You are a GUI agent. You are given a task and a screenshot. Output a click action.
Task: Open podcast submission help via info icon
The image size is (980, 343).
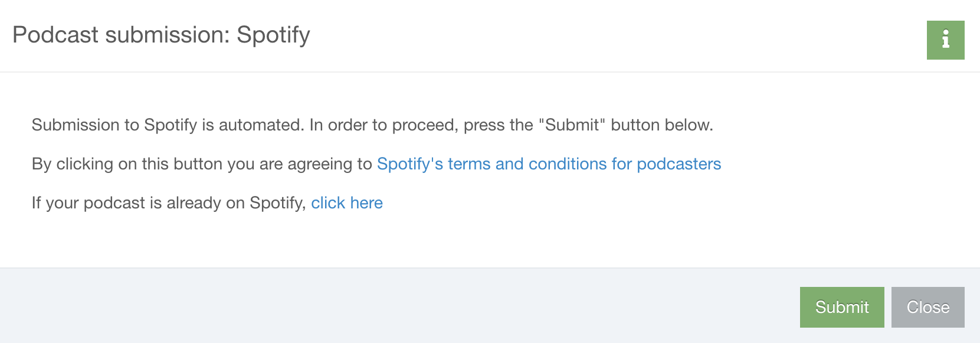(945, 40)
